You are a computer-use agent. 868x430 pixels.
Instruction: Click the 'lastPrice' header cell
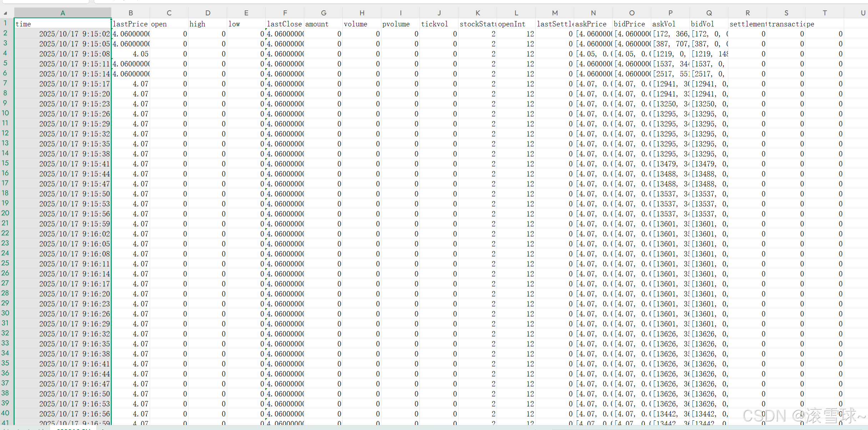tap(130, 24)
